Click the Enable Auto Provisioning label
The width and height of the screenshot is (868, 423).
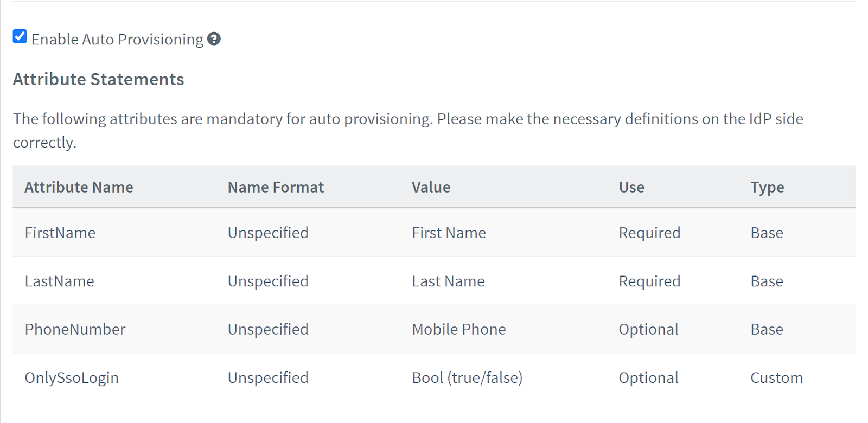117,40
